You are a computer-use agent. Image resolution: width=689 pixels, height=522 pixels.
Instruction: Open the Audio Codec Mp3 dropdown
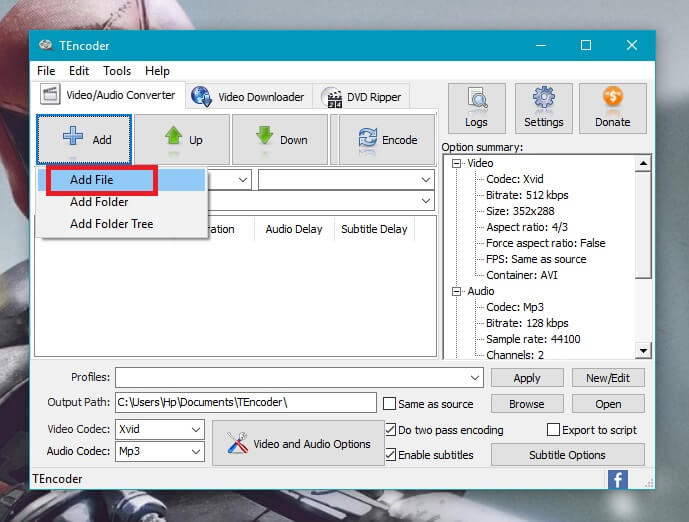pyautogui.click(x=160, y=451)
